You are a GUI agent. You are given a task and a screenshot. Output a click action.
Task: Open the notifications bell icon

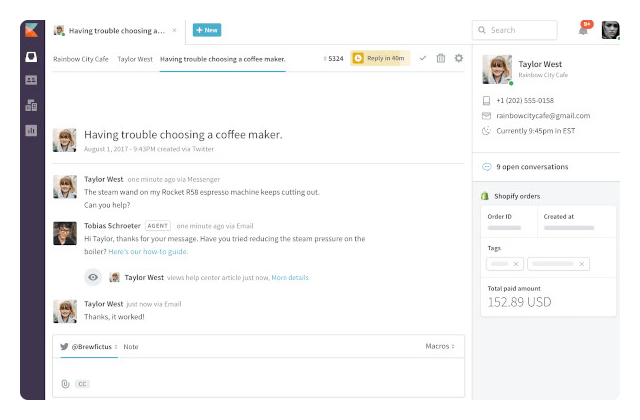click(584, 30)
